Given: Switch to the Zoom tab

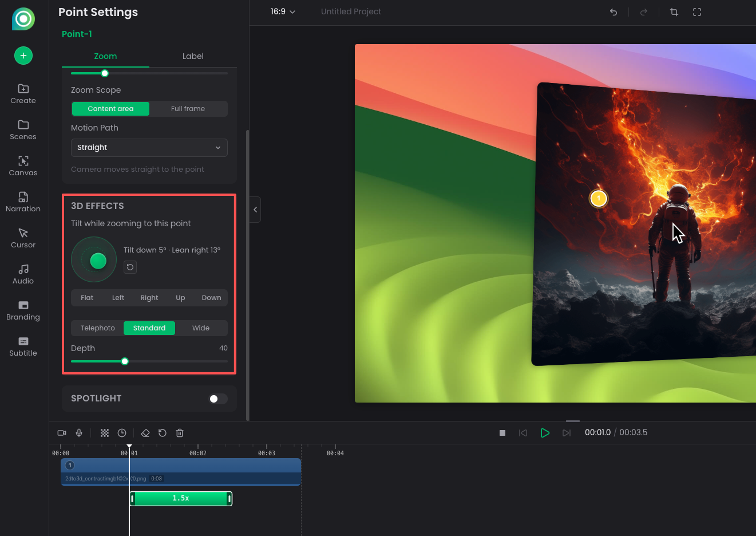Looking at the screenshot, I should [105, 56].
